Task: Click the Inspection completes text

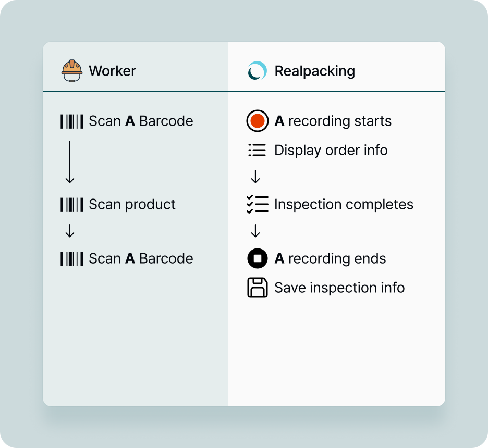Action: pos(344,204)
